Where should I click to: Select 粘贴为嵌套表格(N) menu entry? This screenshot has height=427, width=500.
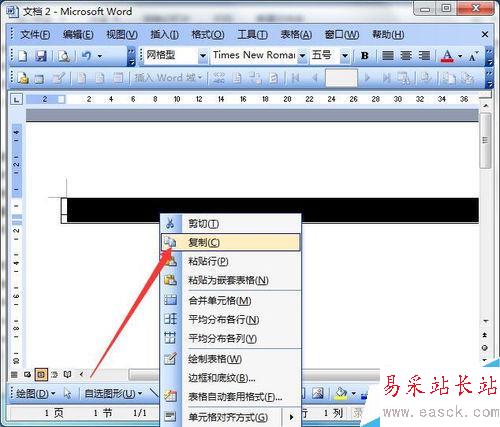coord(231,280)
